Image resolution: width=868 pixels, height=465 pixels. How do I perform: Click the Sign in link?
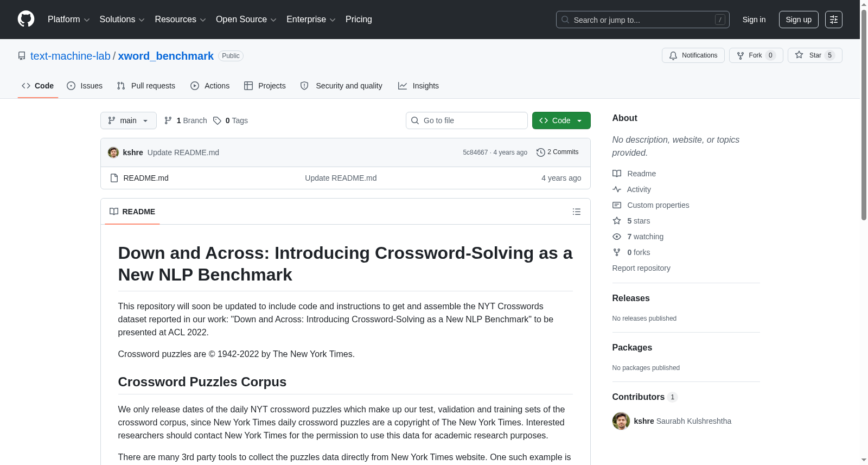[x=754, y=20]
